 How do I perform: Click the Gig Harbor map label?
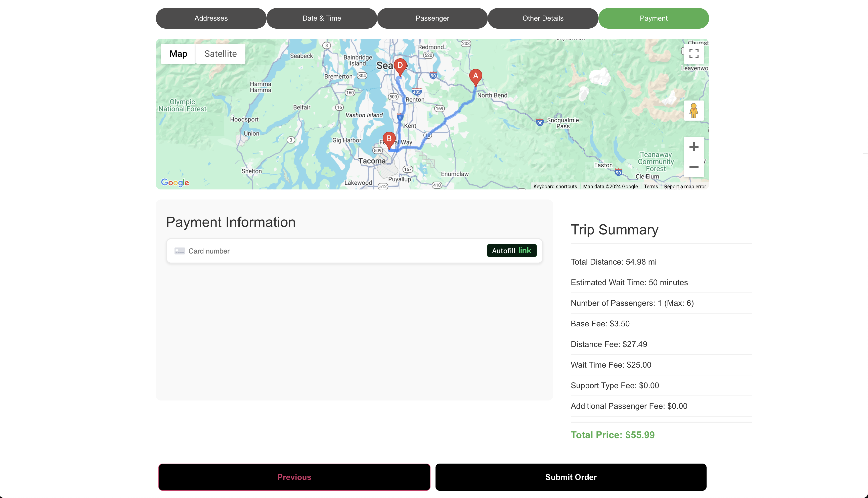[347, 140]
